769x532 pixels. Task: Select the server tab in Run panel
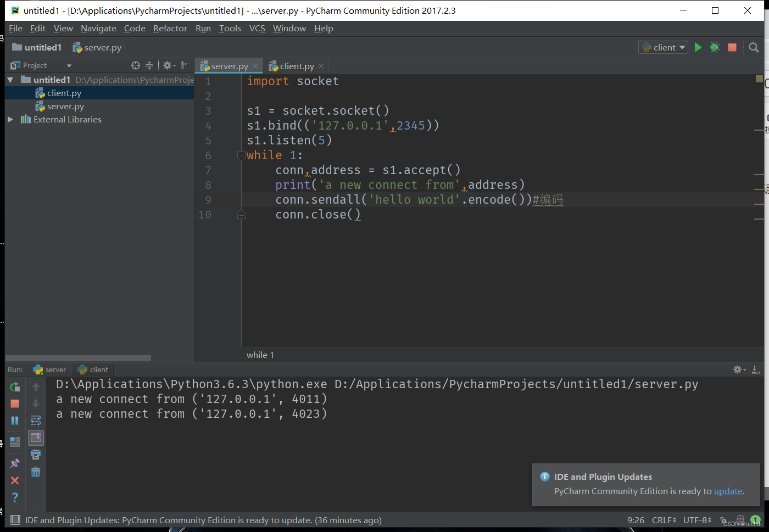pos(50,369)
